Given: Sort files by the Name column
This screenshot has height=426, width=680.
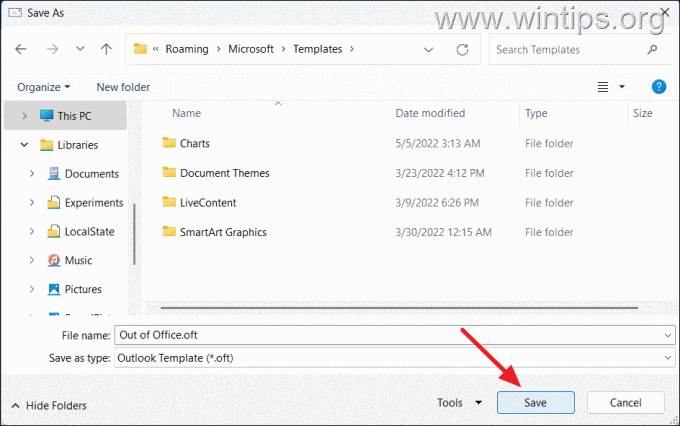Looking at the screenshot, I should click(186, 113).
